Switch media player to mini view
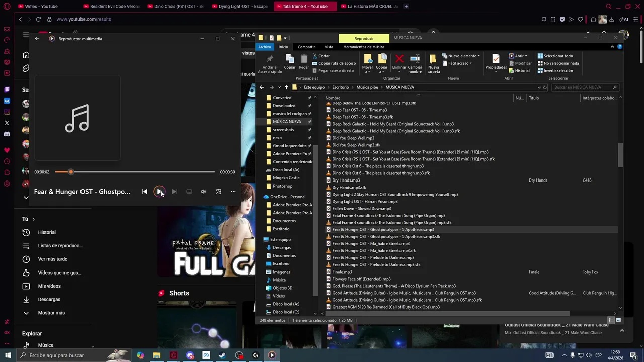Viewport: 644px width, 362px height. [218, 192]
